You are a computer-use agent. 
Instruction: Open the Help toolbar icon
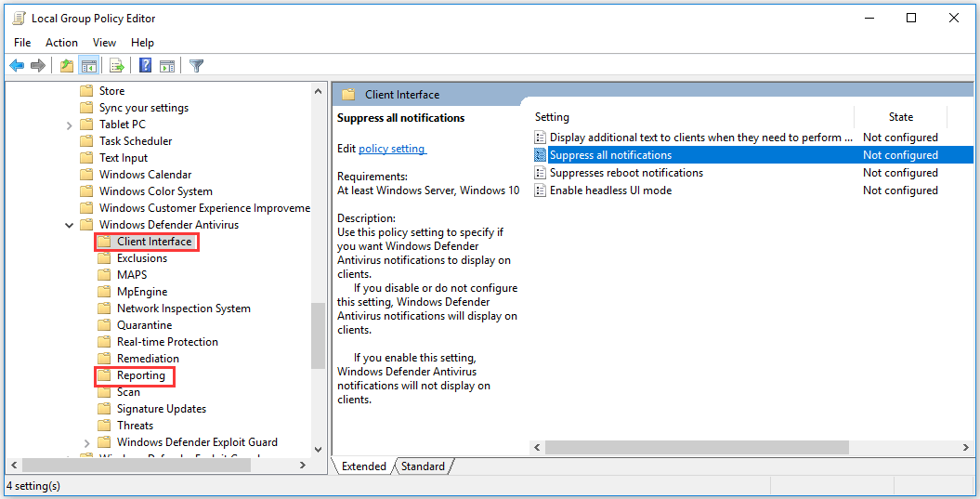(146, 65)
